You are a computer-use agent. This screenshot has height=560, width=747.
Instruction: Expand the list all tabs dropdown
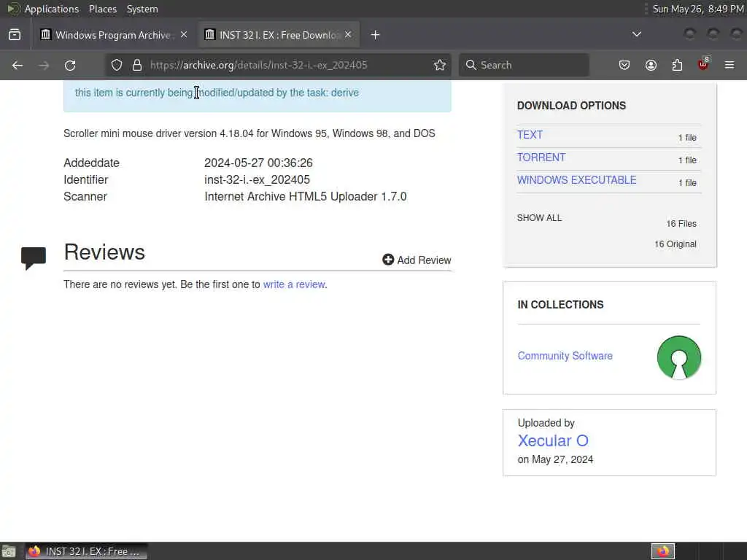pyautogui.click(x=636, y=35)
